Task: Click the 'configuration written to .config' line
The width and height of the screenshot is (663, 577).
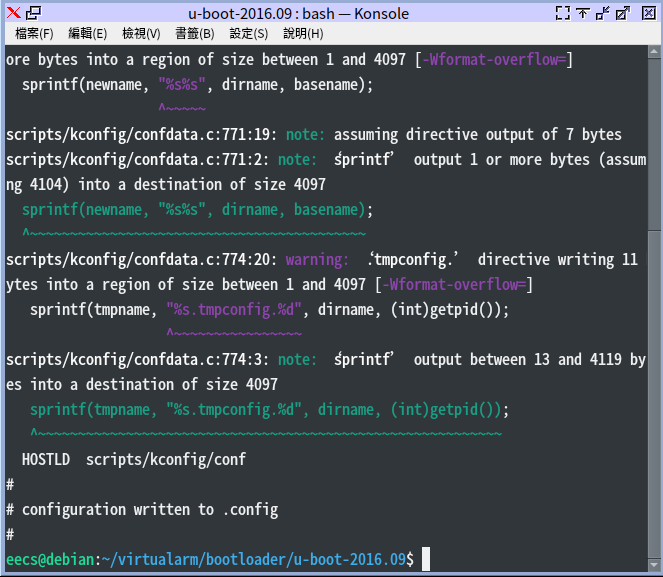Action: [x=150, y=509]
